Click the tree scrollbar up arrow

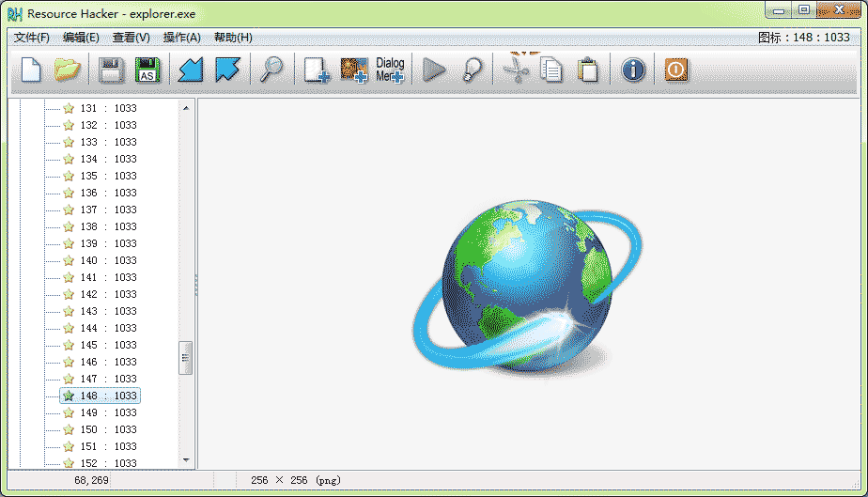(x=185, y=108)
